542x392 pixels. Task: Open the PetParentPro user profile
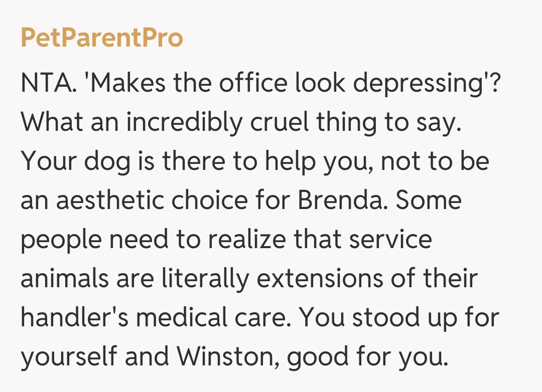(102, 38)
